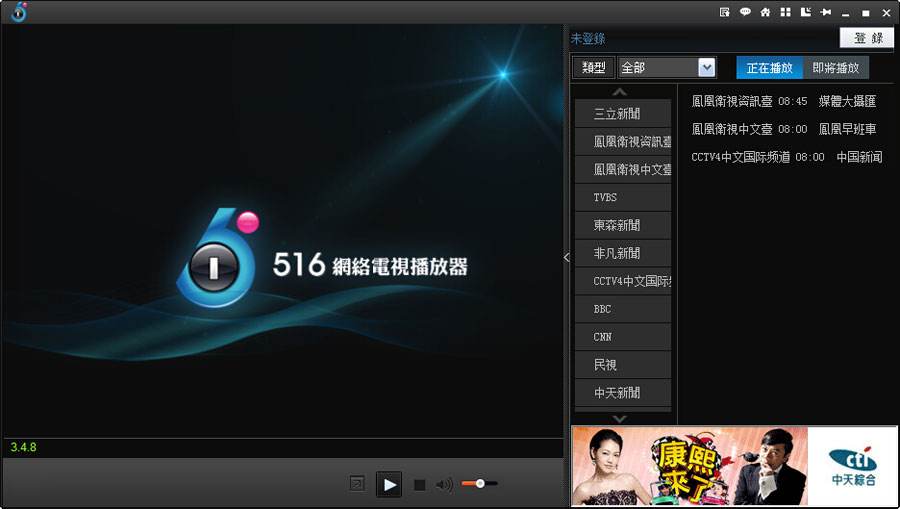The width and height of the screenshot is (900, 509).
Task: Open the four-square grid view icon
Action: (x=785, y=12)
